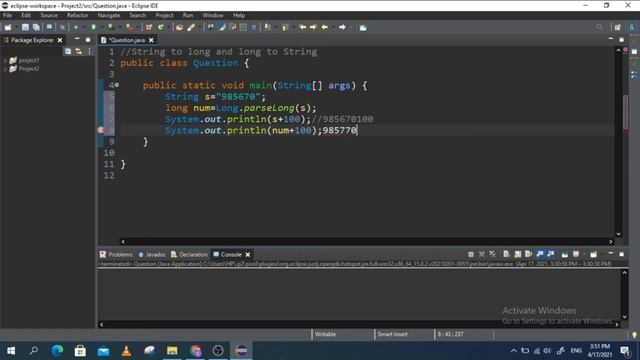Open the Edit menu
640x360 pixels.
[x=26, y=15]
